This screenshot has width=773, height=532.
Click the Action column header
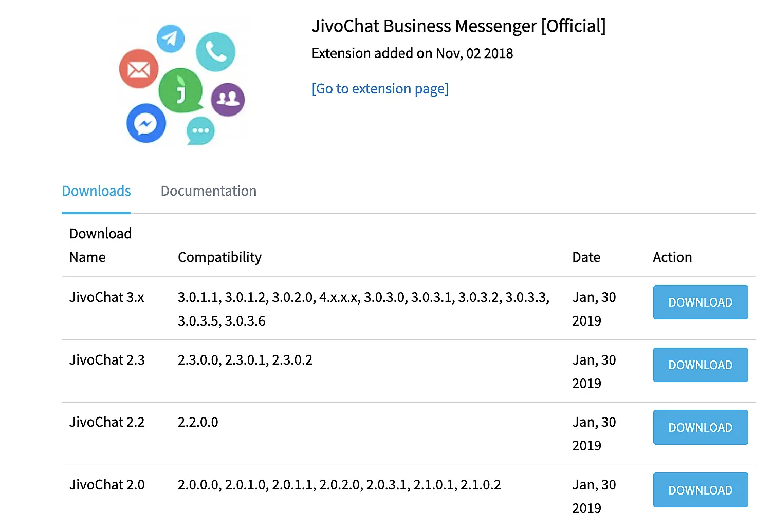(672, 257)
